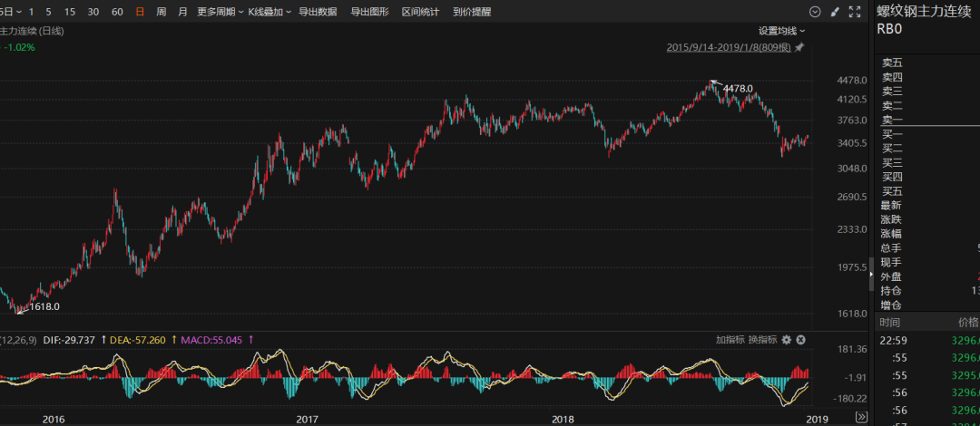
Task: Open K线叠加 dropdown
Action: 269,12
